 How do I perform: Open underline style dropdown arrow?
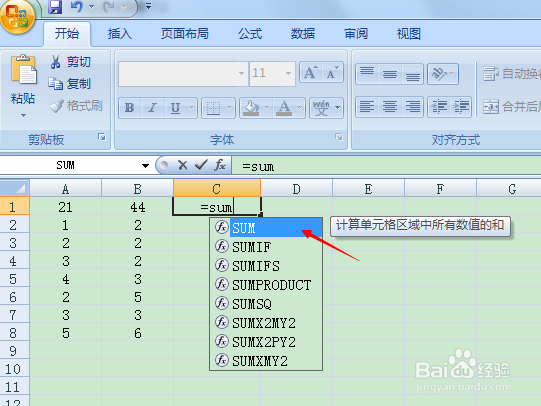(x=191, y=108)
